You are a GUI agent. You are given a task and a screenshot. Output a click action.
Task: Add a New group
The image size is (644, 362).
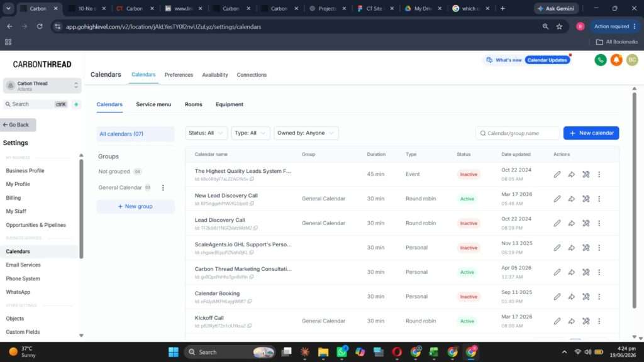point(135,206)
